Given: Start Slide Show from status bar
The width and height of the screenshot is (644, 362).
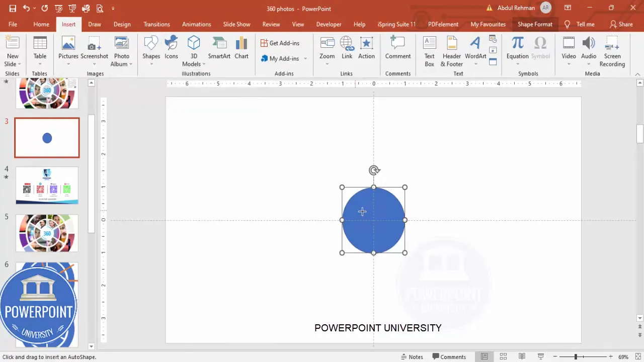Looking at the screenshot, I should pyautogui.click(x=541, y=357).
